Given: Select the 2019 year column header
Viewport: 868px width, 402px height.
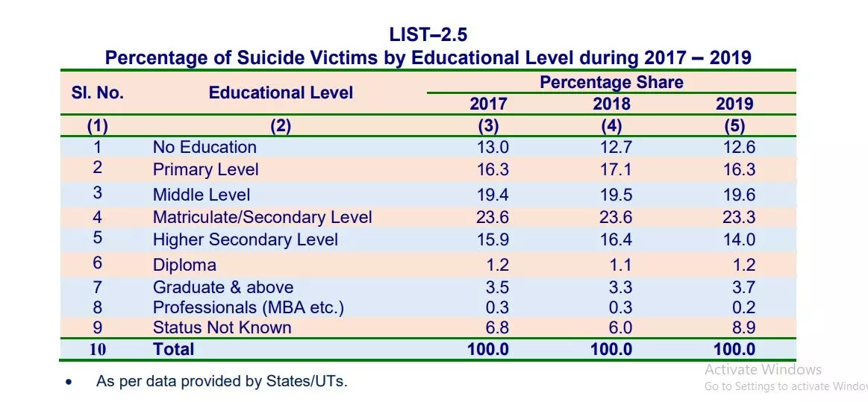Looking at the screenshot, I should pyautogui.click(x=734, y=104).
